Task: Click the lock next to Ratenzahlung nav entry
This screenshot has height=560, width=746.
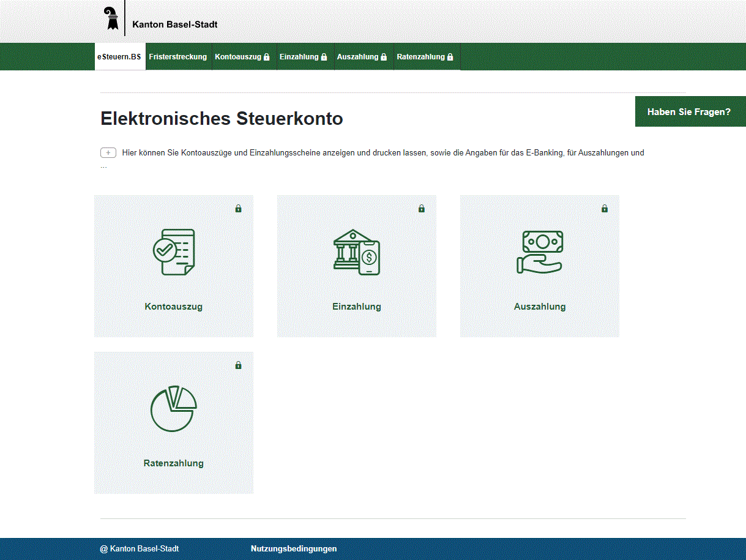Action: point(450,56)
